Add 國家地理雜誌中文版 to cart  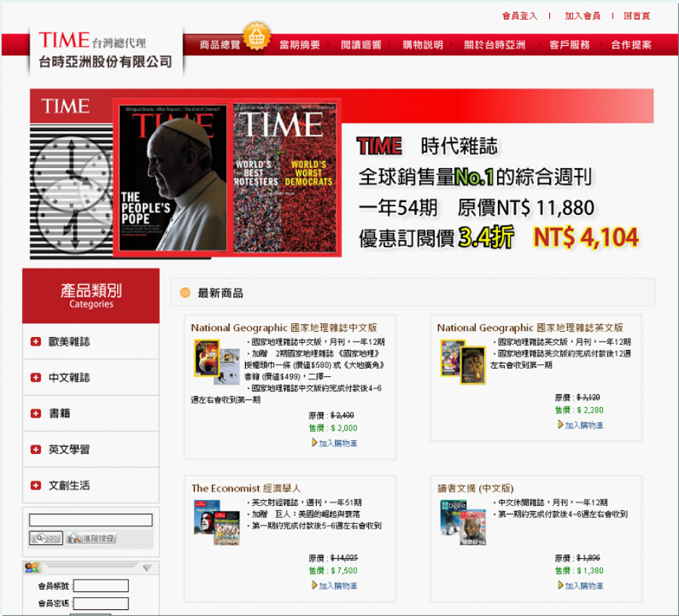click(334, 443)
